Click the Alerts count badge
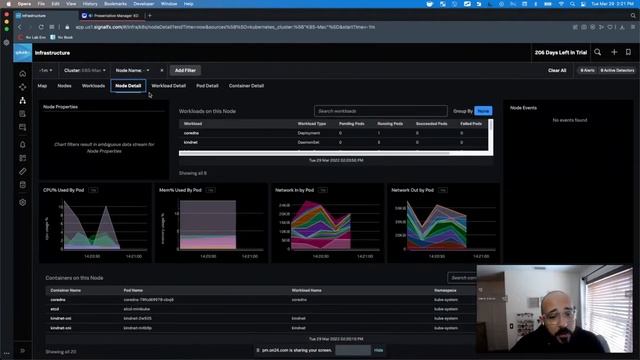Viewport: 640px width, 360px height. (x=587, y=70)
